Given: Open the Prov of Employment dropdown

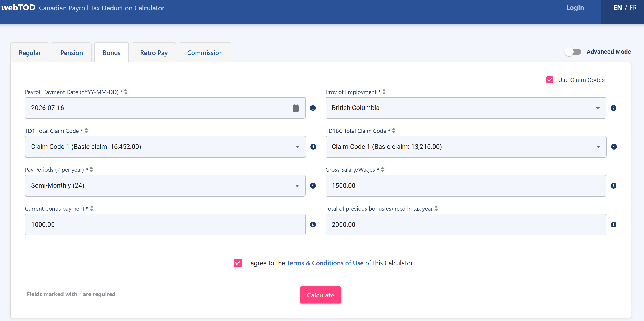Looking at the screenshot, I should [466, 108].
